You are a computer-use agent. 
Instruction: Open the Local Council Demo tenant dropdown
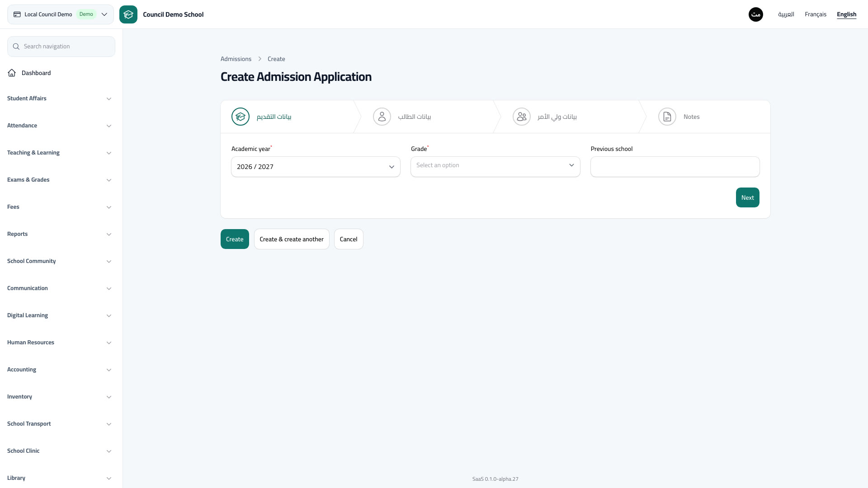tap(61, 14)
